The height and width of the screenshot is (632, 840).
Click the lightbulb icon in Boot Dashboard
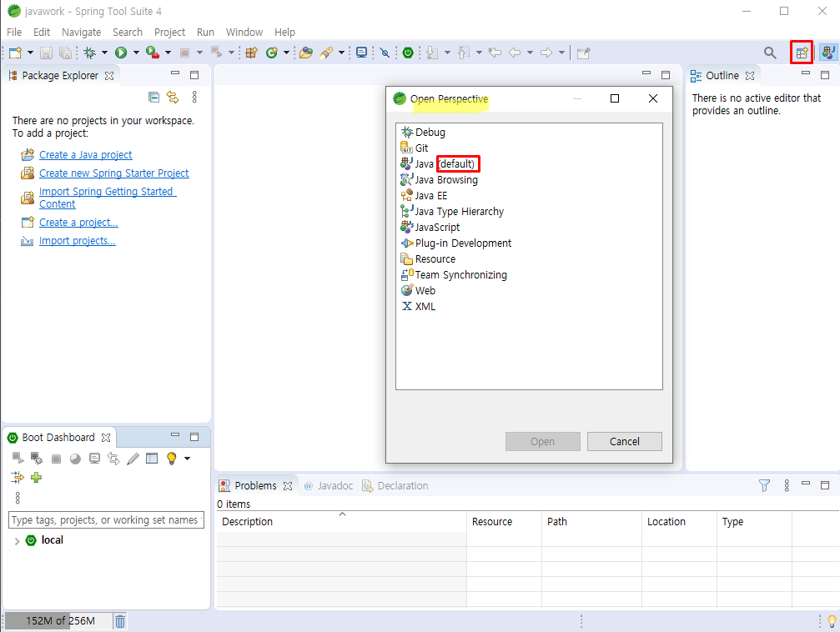172,459
